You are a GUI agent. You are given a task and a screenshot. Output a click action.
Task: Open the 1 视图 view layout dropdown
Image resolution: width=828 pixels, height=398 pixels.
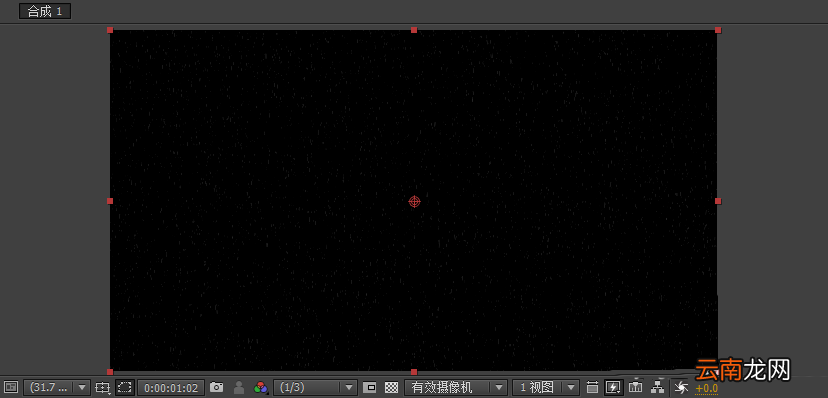pyautogui.click(x=546, y=387)
